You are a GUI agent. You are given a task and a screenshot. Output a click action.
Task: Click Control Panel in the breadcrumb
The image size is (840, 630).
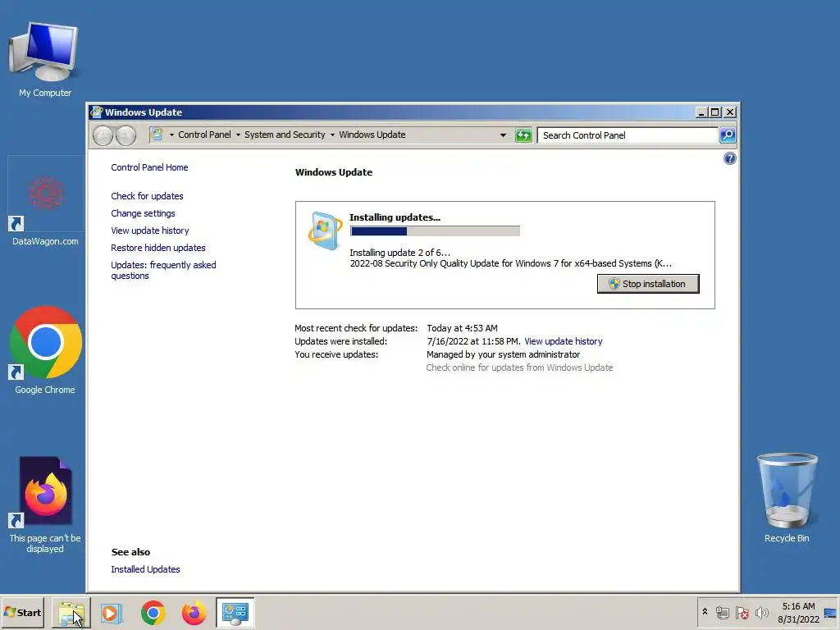coord(204,135)
